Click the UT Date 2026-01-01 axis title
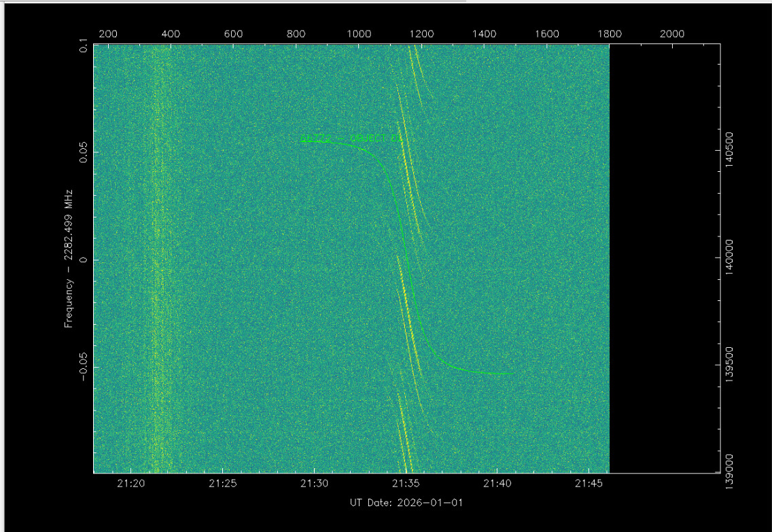772x532 pixels. pyautogui.click(x=406, y=503)
